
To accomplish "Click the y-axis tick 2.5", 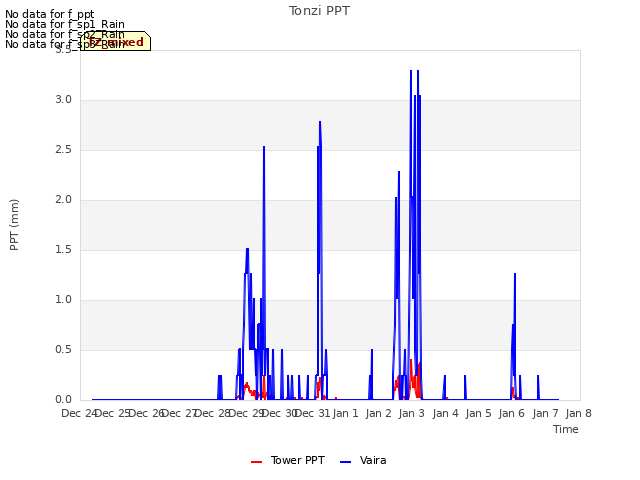I will (x=63, y=150).
